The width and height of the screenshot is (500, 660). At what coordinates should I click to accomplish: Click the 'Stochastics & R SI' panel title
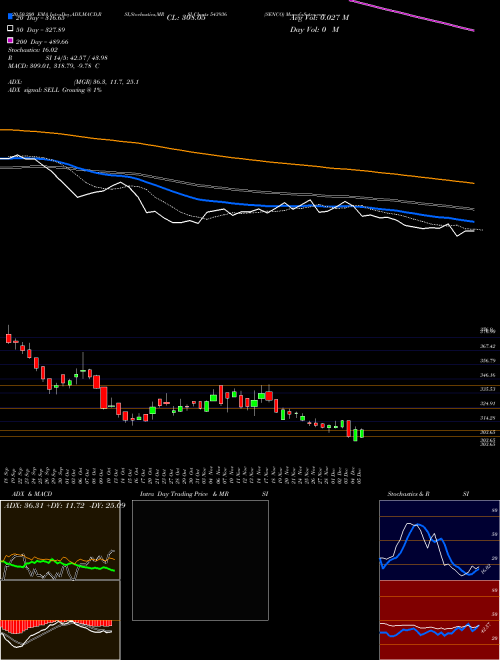coord(428,494)
